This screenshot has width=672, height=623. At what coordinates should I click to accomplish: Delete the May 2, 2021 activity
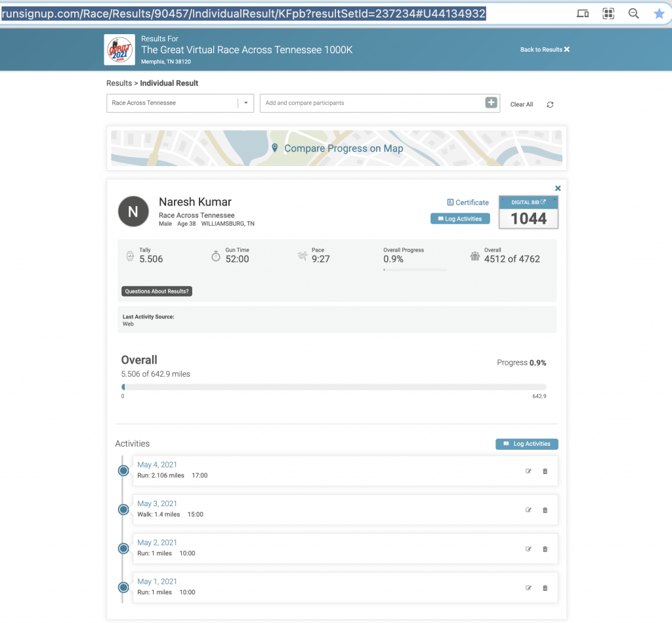pos(545,549)
